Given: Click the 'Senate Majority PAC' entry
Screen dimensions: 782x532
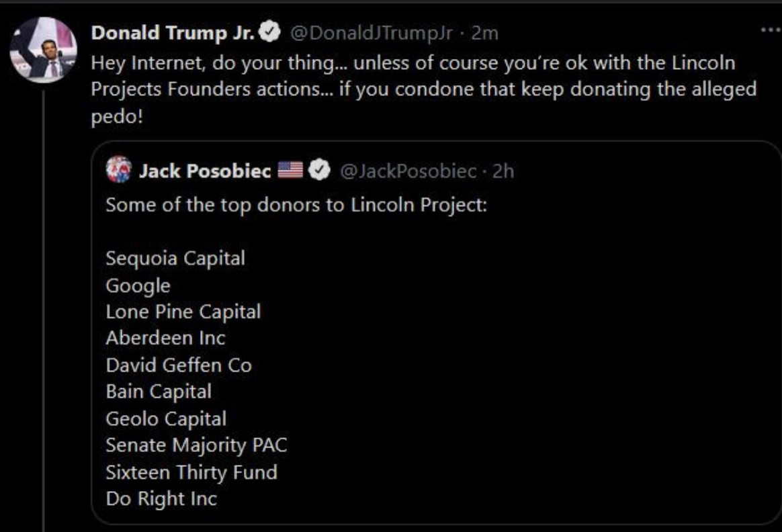Looking at the screenshot, I should point(196,445).
